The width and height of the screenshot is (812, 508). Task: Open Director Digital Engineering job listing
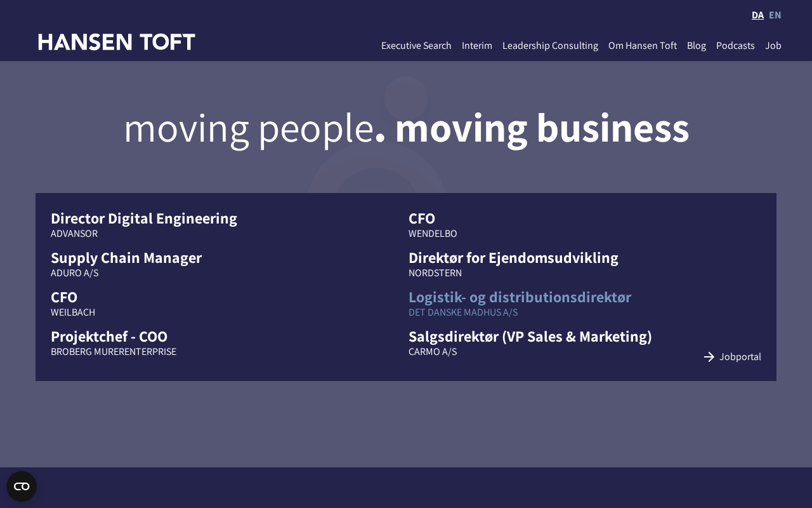[144, 218]
